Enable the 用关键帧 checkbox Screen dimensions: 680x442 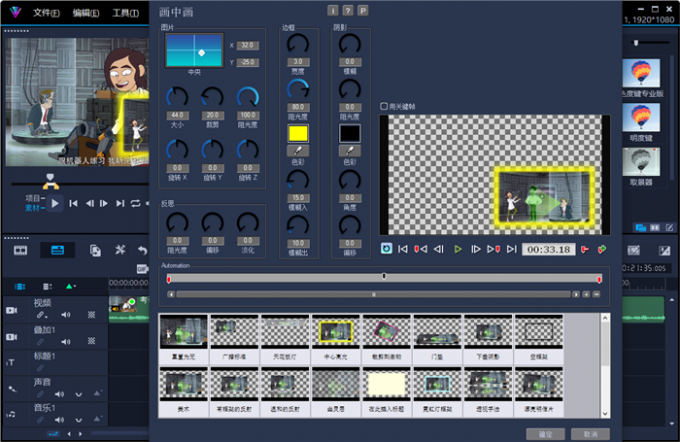(x=384, y=106)
